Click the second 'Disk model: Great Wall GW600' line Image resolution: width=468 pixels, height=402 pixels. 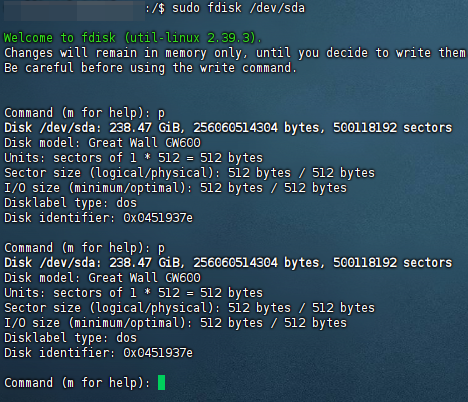click(x=102, y=278)
